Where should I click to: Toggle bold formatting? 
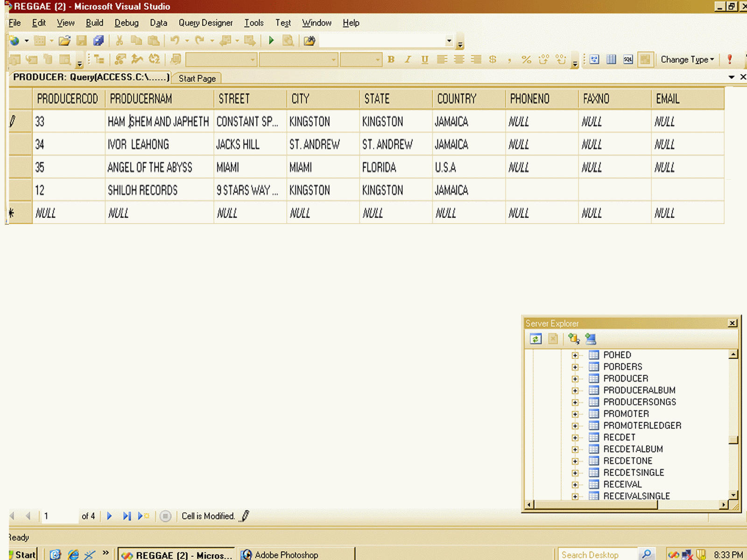pyautogui.click(x=391, y=59)
